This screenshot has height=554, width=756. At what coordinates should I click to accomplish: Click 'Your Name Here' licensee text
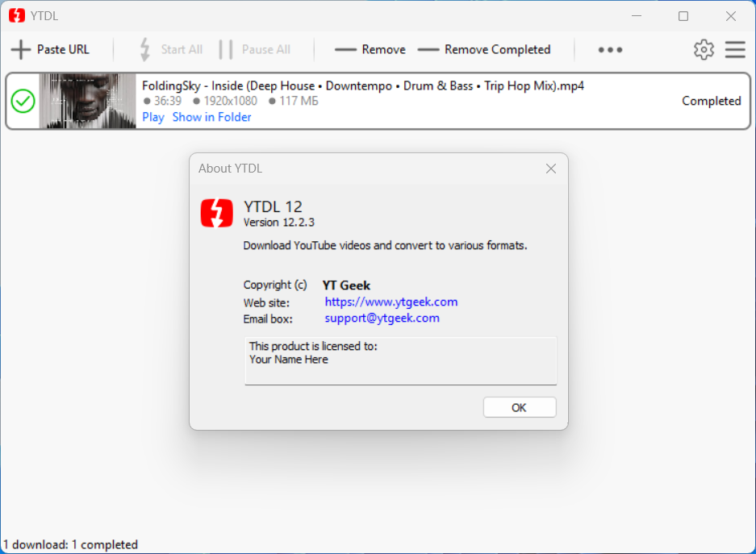[288, 360]
